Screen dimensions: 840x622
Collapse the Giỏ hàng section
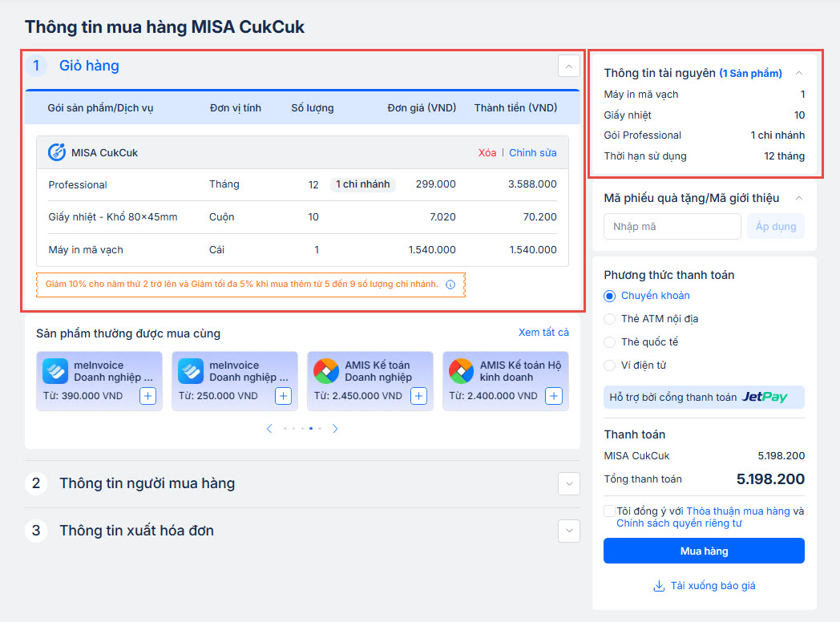tap(568, 66)
